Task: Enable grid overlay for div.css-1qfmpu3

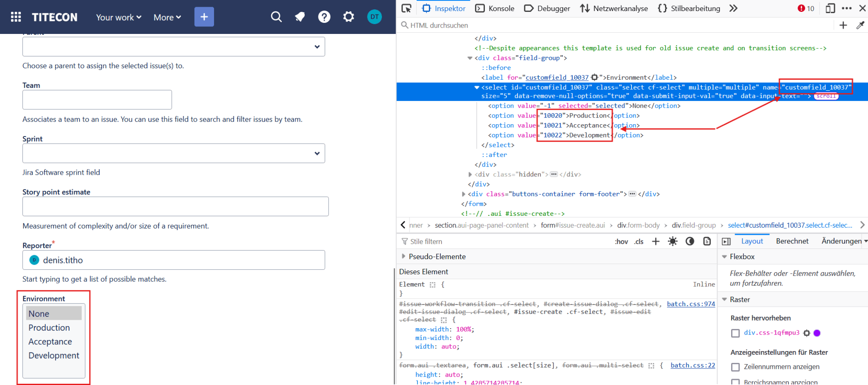Action: 735,333
